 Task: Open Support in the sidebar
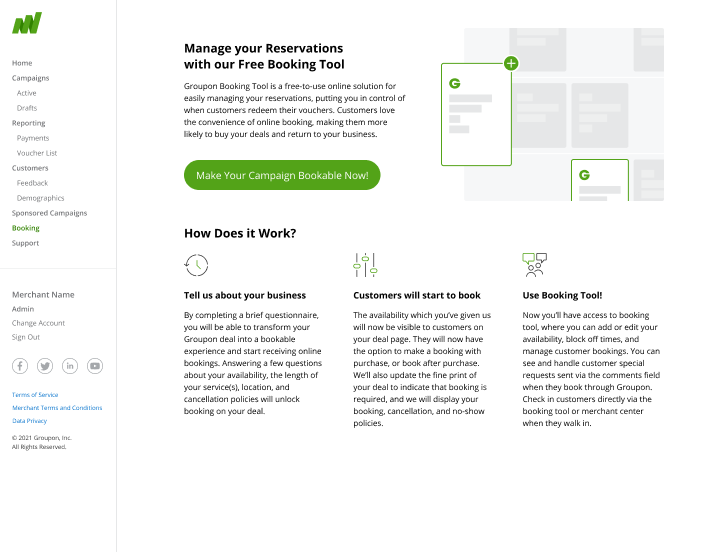pyautogui.click(x=25, y=243)
